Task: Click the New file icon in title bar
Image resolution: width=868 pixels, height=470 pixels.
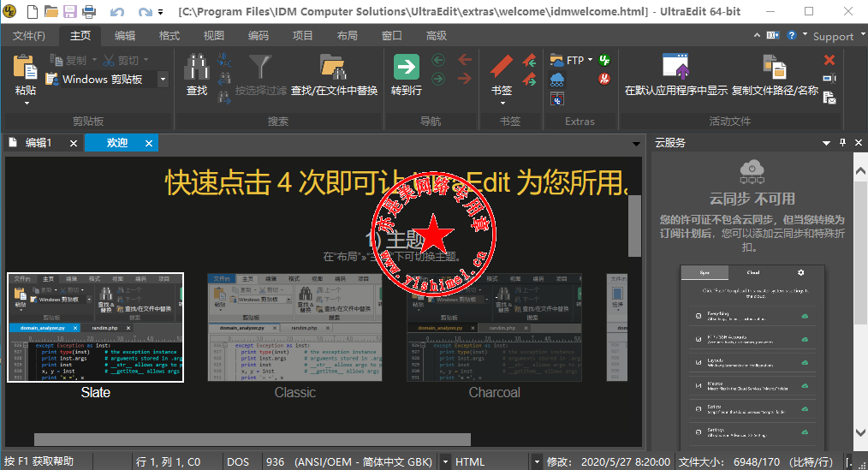Action: click(33, 12)
